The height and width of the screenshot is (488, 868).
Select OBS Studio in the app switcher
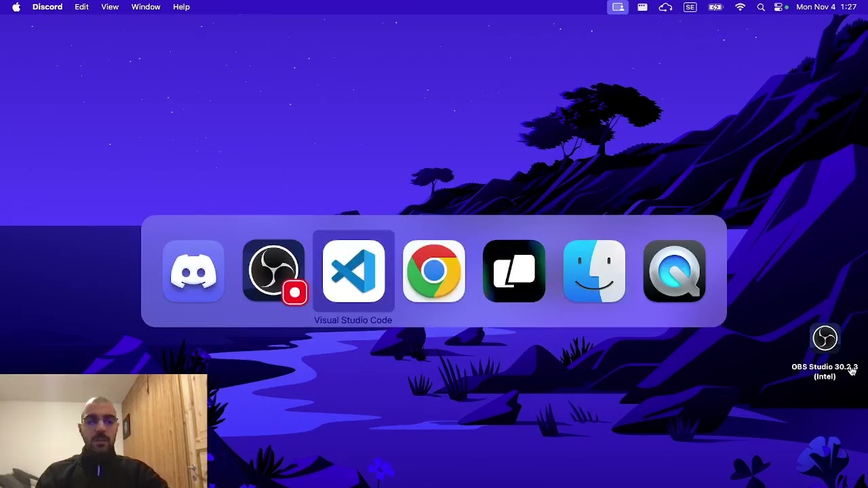[x=273, y=271]
